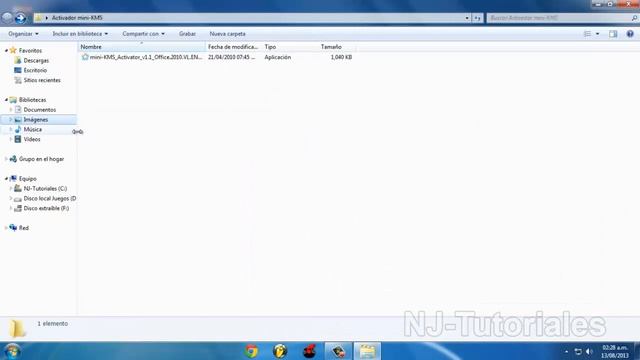
Task: Expand Disco extraíble (F:)
Action: click(x=11, y=208)
